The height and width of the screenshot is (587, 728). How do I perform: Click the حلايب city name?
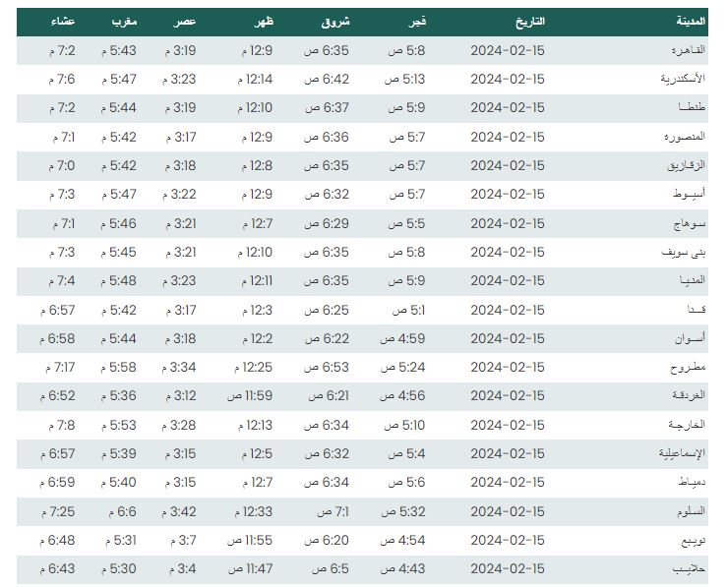pos(689,569)
